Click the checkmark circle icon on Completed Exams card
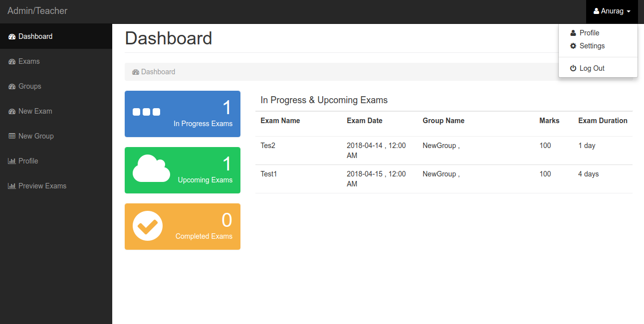The image size is (644, 324). [x=148, y=226]
